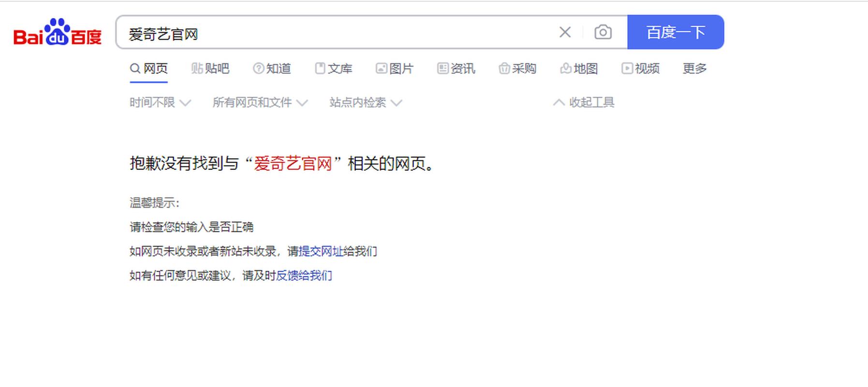Click the 提交网址 link
This screenshot has width=868, height=387.
321,252
